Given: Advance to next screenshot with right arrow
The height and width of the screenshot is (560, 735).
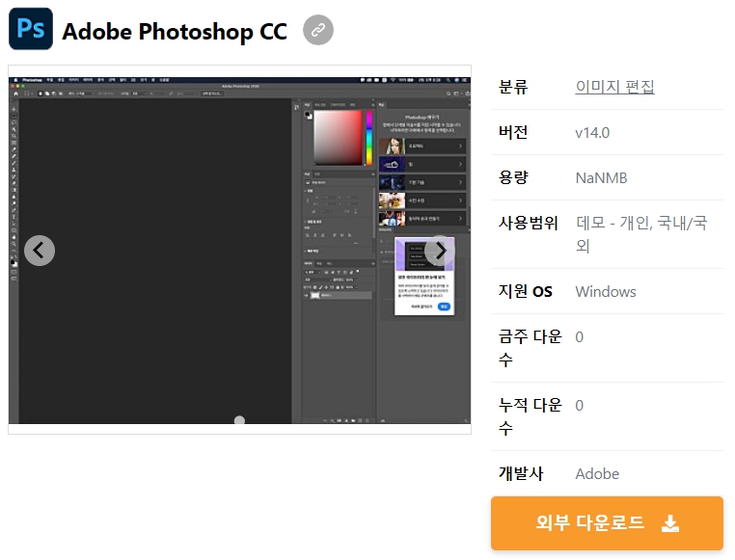Looking at the screenshot, I should tap(440, 251).
